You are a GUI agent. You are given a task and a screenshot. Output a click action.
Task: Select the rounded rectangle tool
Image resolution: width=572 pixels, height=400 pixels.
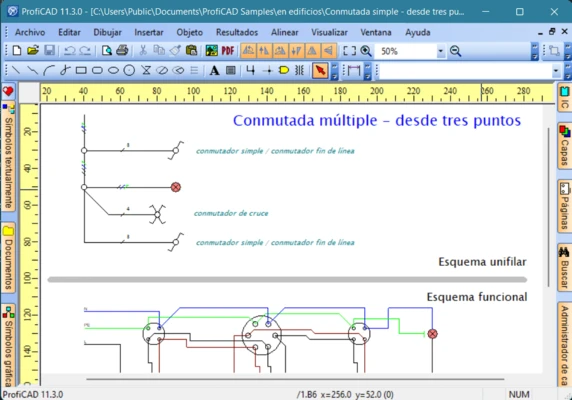click(97, 70)
